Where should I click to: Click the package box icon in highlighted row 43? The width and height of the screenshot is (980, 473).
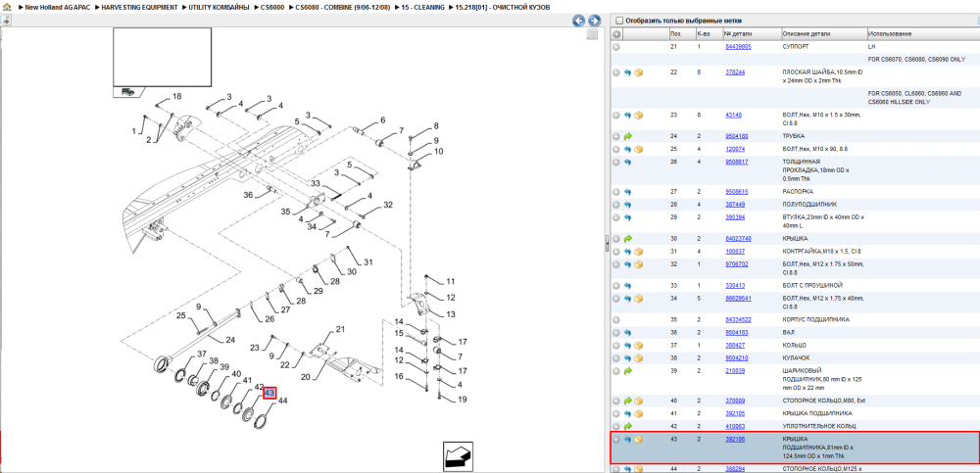point(638,440)
